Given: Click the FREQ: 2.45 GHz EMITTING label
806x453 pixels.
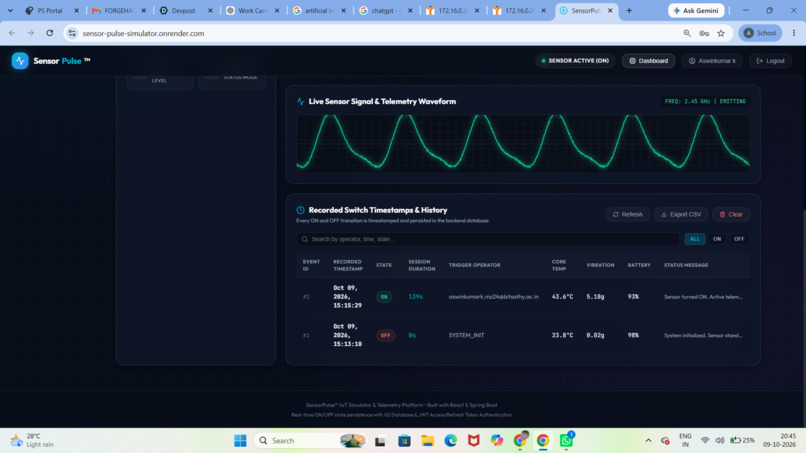Looking at the screenshot, I should 705,101.
